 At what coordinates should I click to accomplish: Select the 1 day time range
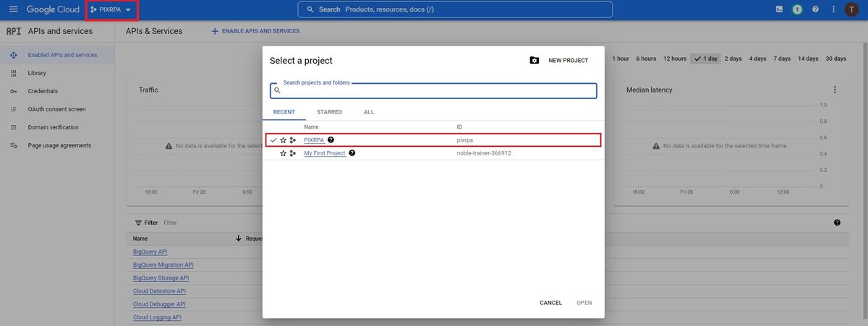[x=705, y=59]
